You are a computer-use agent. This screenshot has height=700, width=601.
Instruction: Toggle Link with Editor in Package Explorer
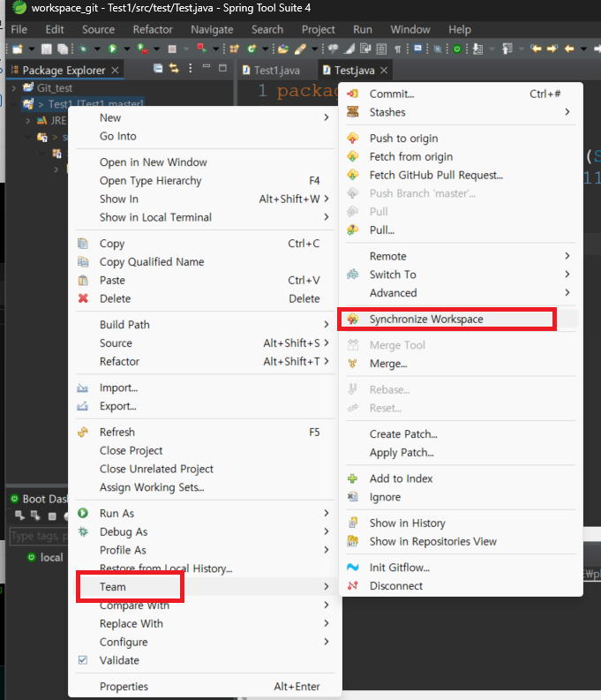tap(174, 68)
